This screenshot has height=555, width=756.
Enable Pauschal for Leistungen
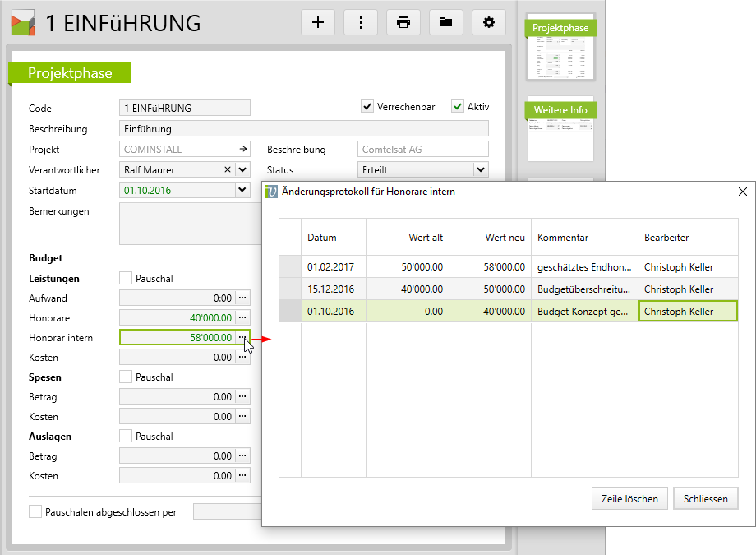point(126,279)
